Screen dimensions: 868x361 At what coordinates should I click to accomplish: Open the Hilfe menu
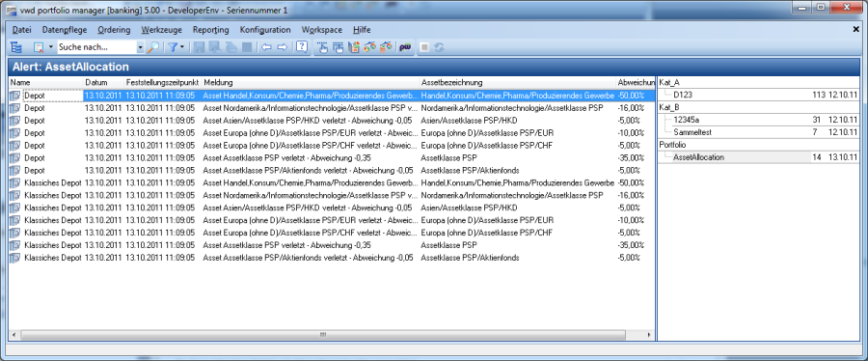coord(362,30)
